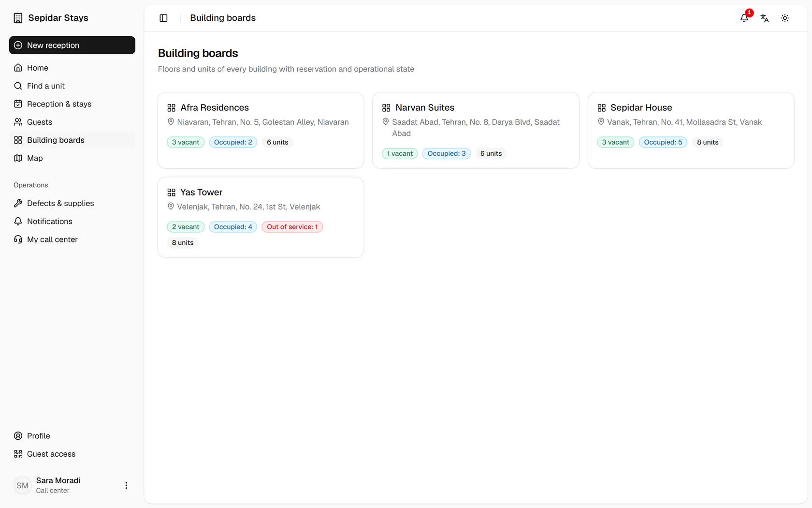Screen dimensions: 812x508
Task: Open Defects & supplies page
Action: 72,203
